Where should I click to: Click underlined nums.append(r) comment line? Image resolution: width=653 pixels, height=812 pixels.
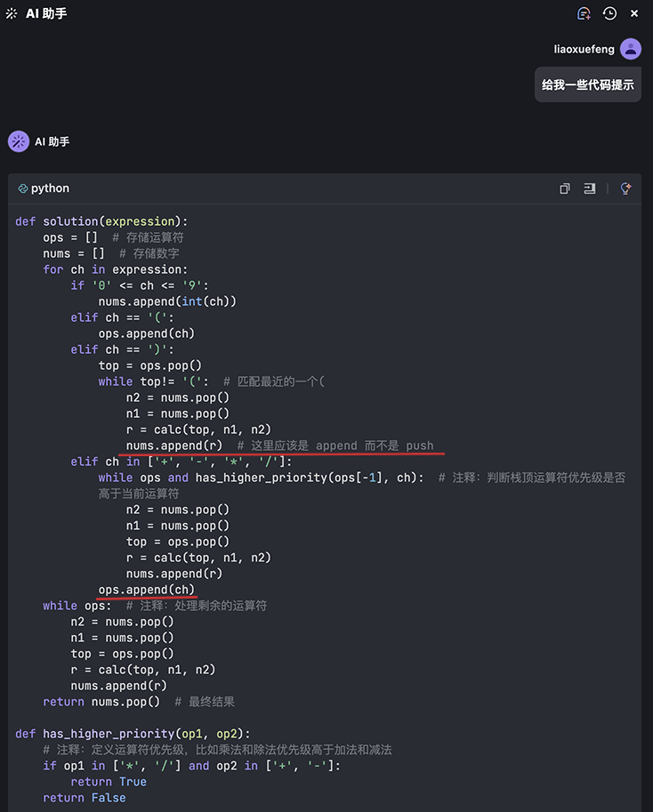click(x=279, y=446)
